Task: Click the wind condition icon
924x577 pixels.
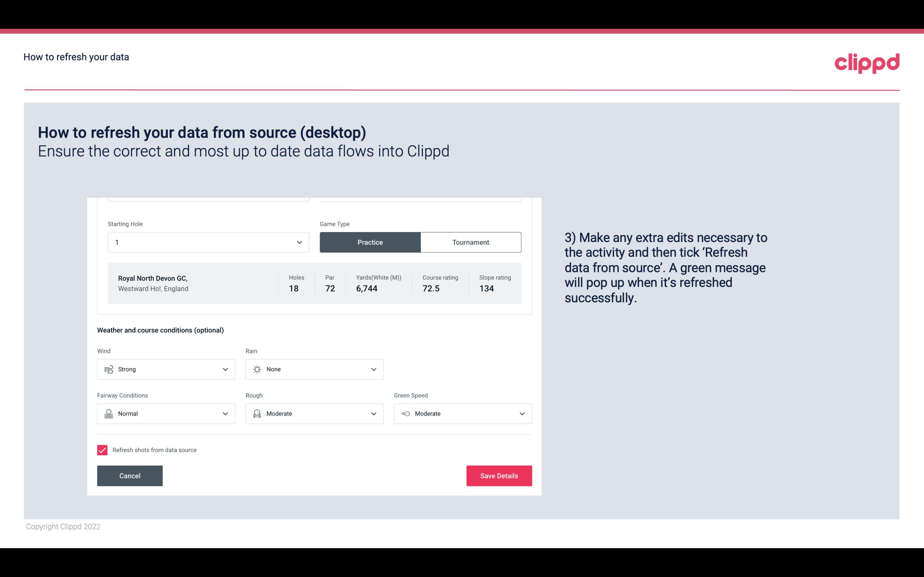Action: (108, 369)
